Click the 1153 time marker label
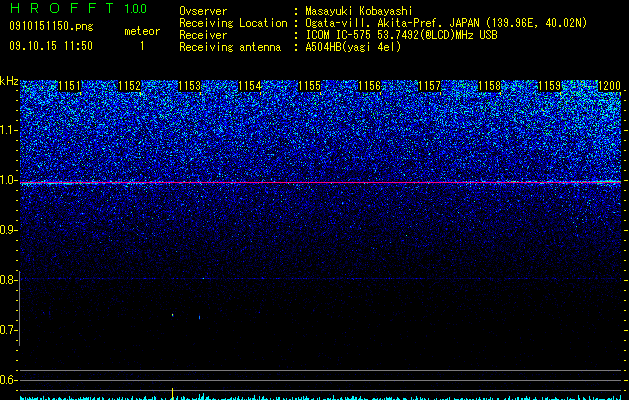Screen dimensions: 629x400 pyautogui.click(x=189, y=86)
